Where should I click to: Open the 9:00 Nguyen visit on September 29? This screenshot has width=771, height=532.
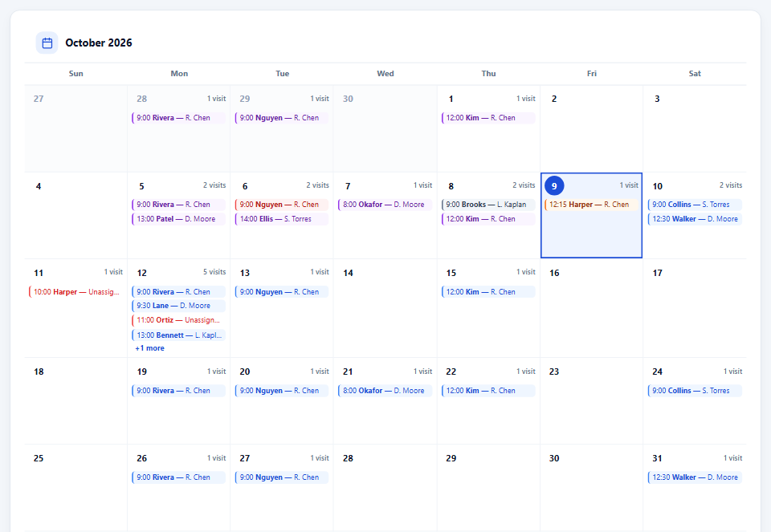(x=282, y=118)
